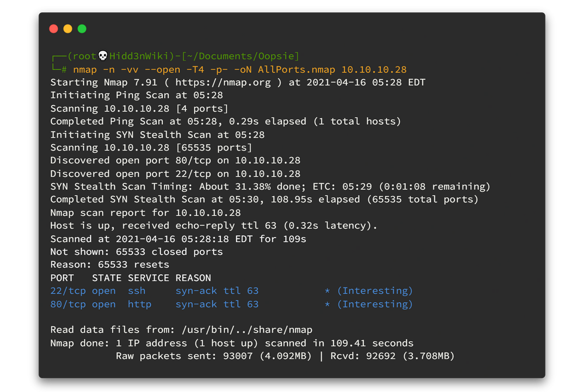Select the 80/tcp open port row

[x=154, y=304]
